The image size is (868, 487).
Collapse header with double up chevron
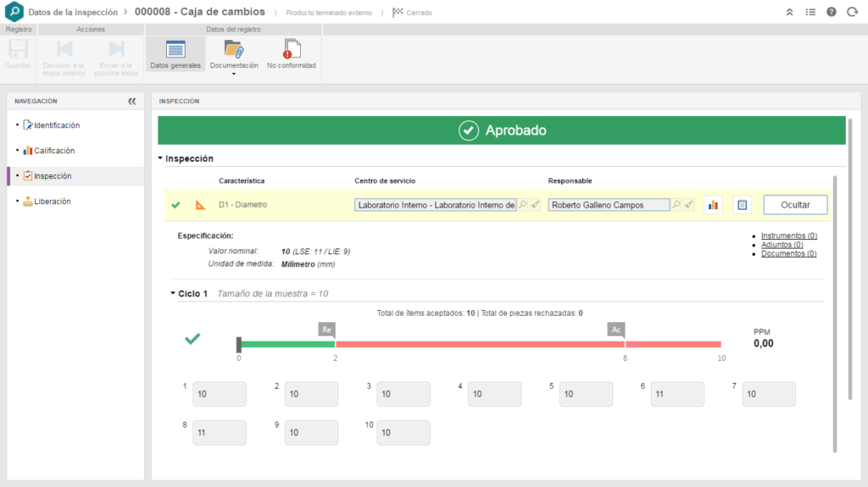pos(789,12)
